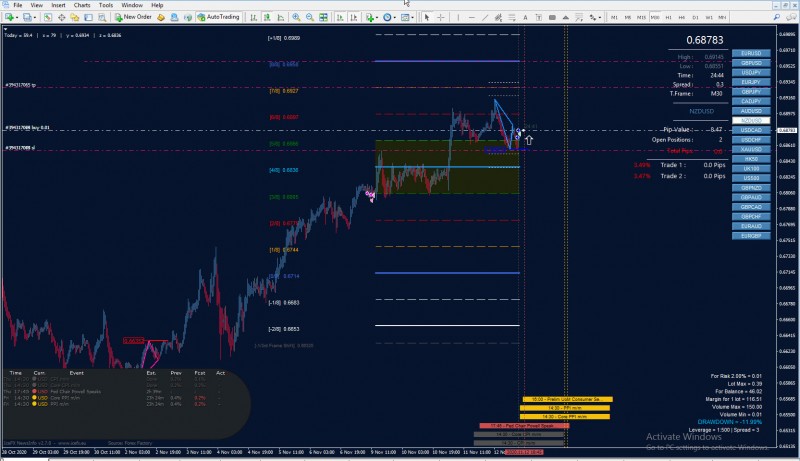Switch symbol to UK100 button
This screenshot has width=800, height=461.
click(x=751, y=168)
